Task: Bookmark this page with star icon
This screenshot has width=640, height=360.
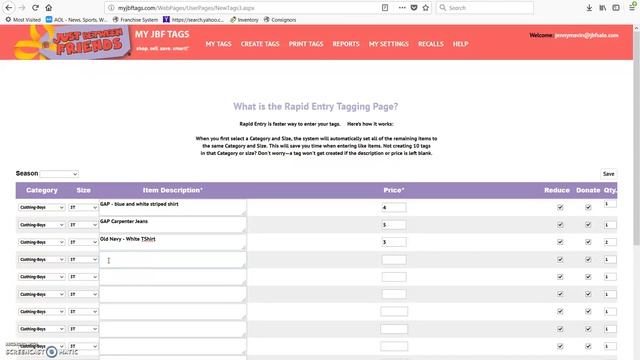Action: pos(426,8)
